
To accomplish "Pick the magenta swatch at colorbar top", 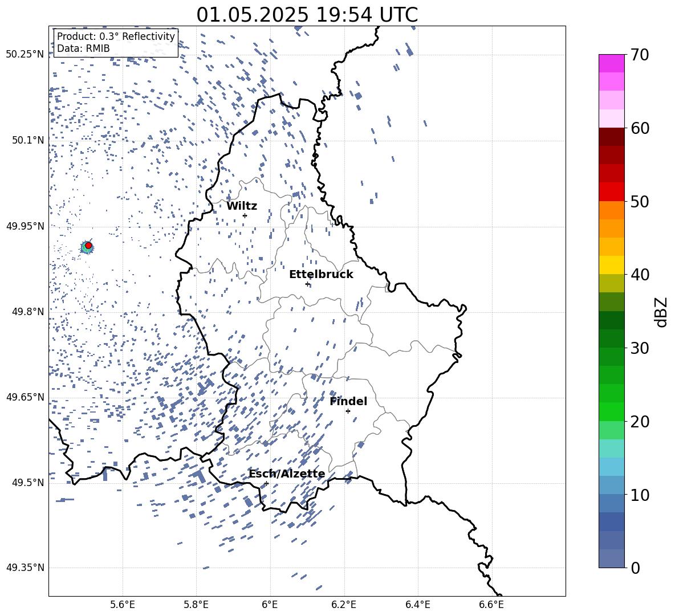I will click(x=612, y=64).
